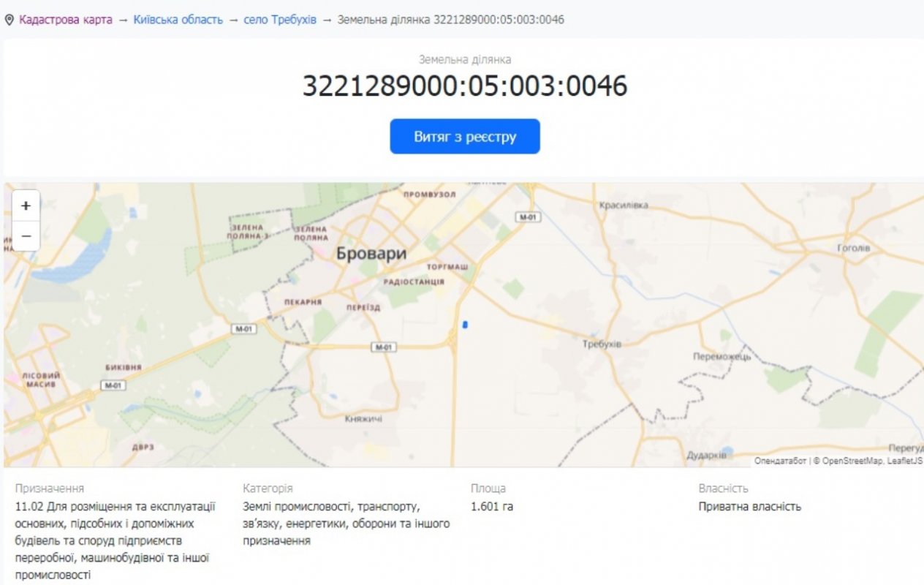This screenshot has height=585, width=924.
Task: Zoom out the map with minus button
Action: pyautogui.click(x=26, y=236)
